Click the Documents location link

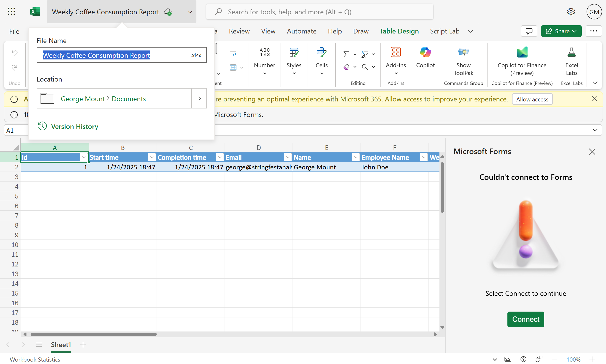129,99
